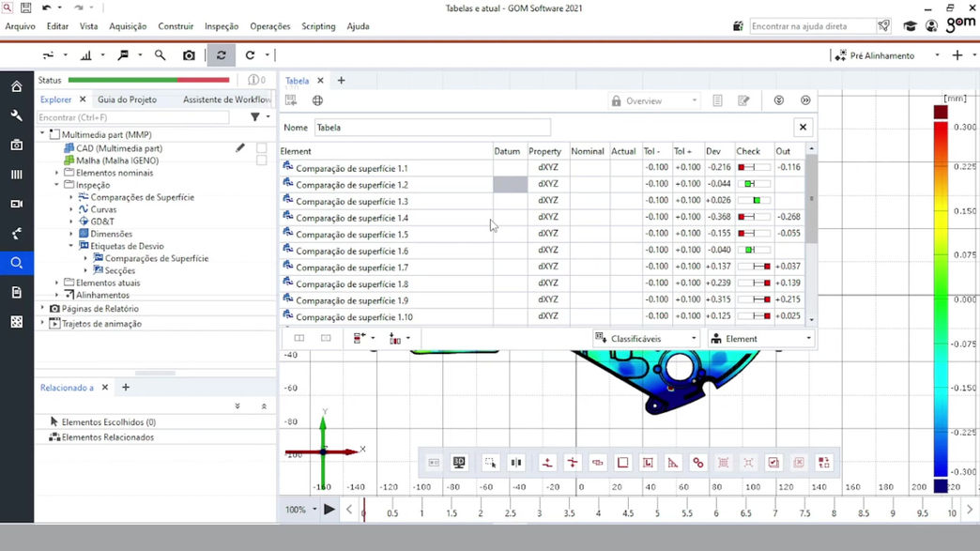The image size is (980, 551).
Task: Toggle the recalculate sync button in toolbar
Action: click(222, 55)
